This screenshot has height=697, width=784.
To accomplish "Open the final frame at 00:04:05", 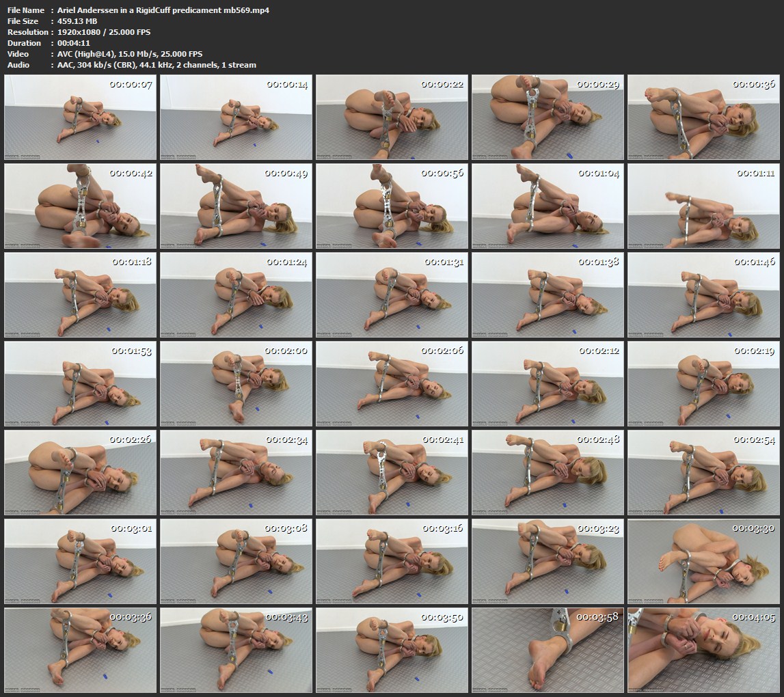I will (703, 651).
